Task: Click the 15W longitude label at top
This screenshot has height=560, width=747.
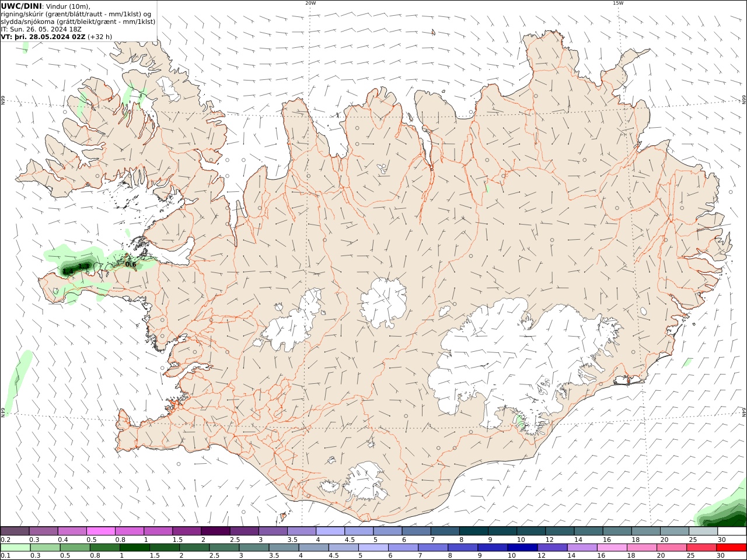Action: click(618, 3)
